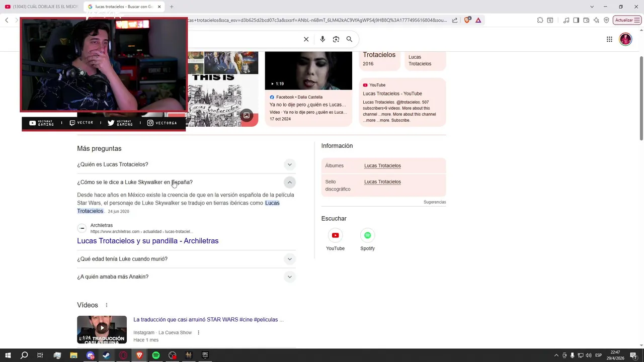
Task: Start voice search with the microphone icon
Action: pyautogui.click(x=323, y=39)
